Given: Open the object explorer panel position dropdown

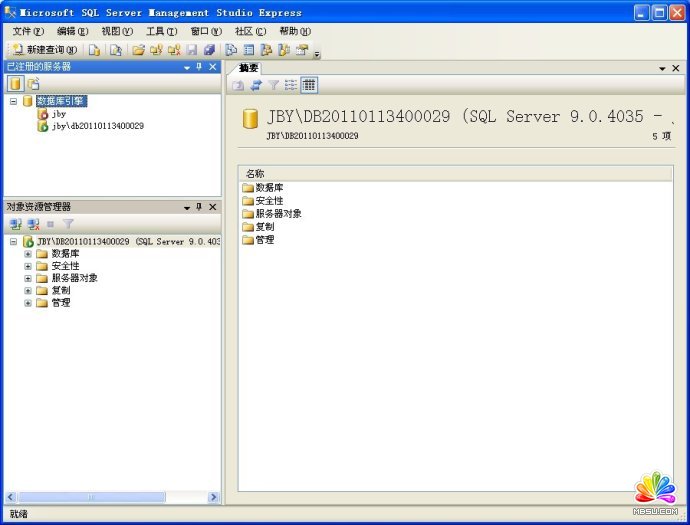Looking at the screenshot, I should click(187, 207).
